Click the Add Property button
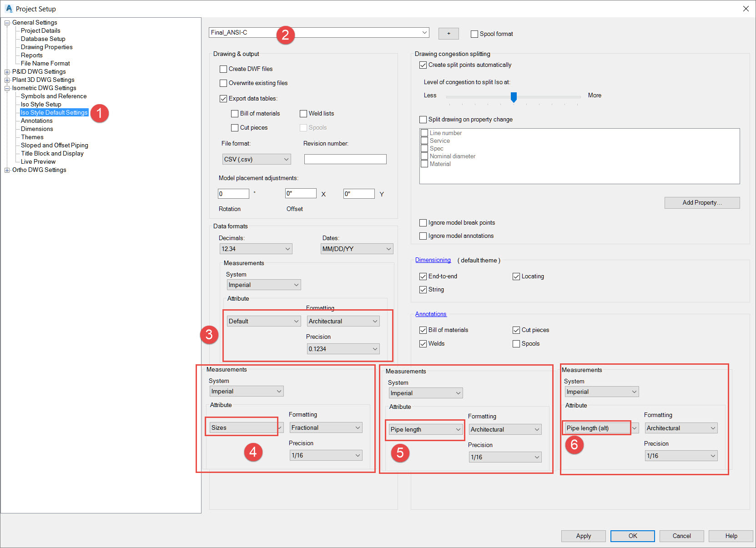 tap(702, 202)
